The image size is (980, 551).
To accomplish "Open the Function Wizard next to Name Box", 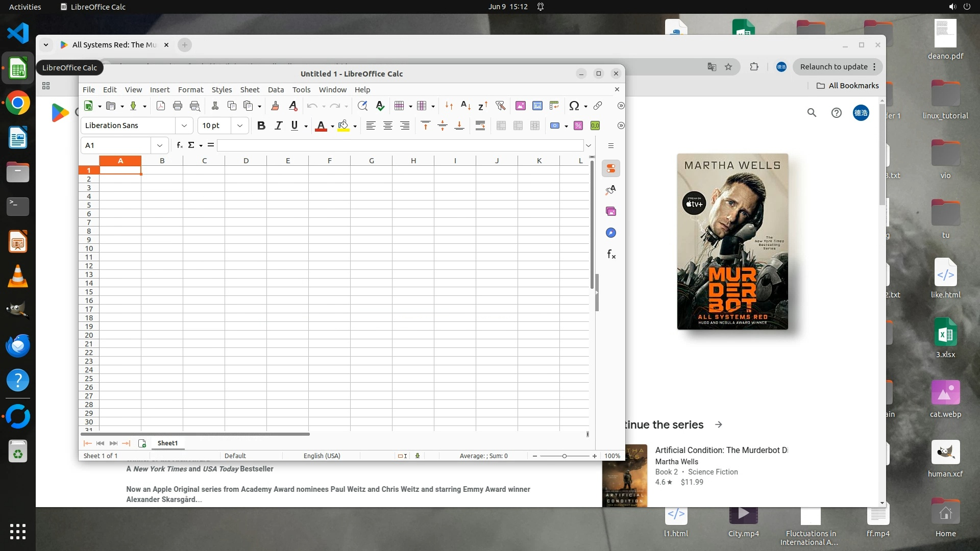I will [180, 145].
